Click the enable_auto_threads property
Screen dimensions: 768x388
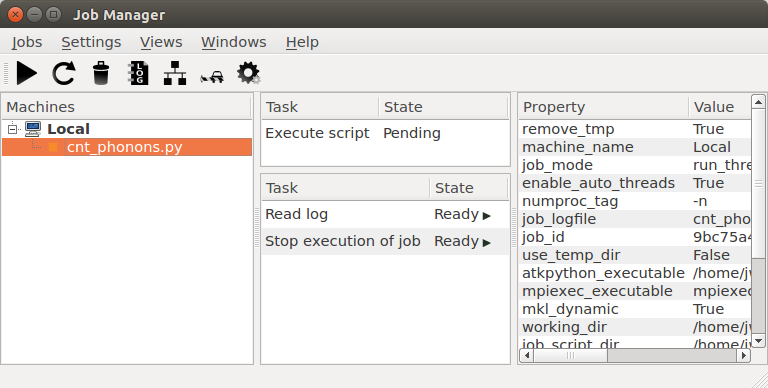pos(599,183)
